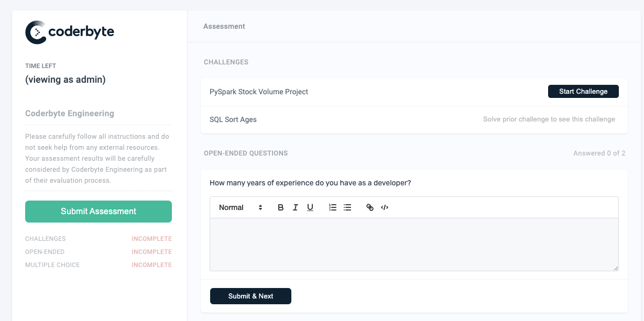Toggle italic formatting in the editor
Image resolution: width=644 pixels, height=321 pixels.
pos(295,207)
